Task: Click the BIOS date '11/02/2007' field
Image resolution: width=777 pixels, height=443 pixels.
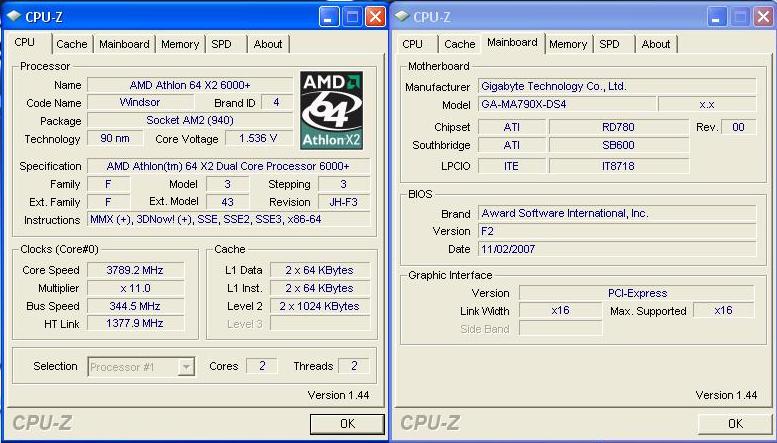Action: coord(617,249)
